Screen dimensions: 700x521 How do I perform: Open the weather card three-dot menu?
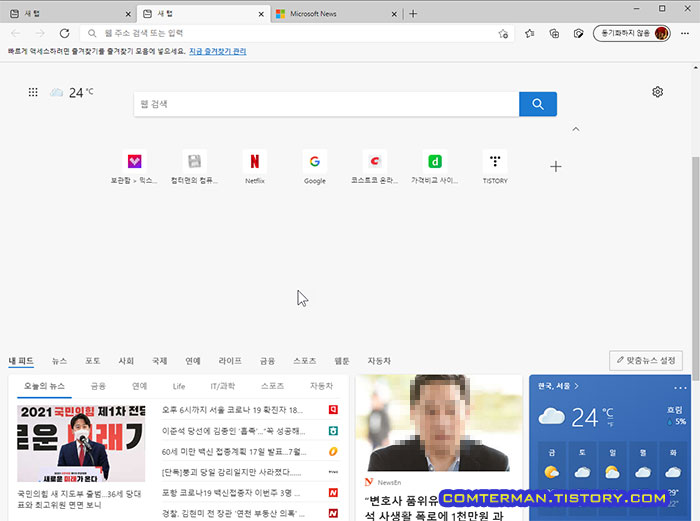coord(680,388)
